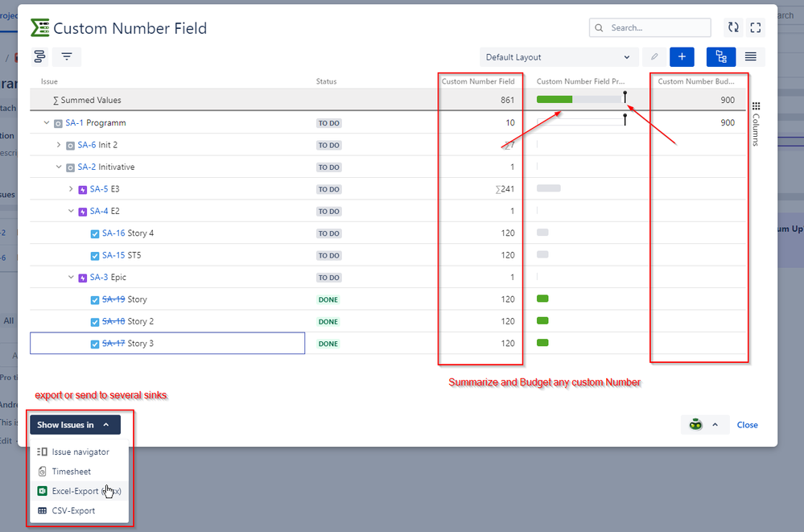This screenshot has height=532, width=804.
Task: Click the 900 budget for SA-1 Programm
Action: [727, 122]
